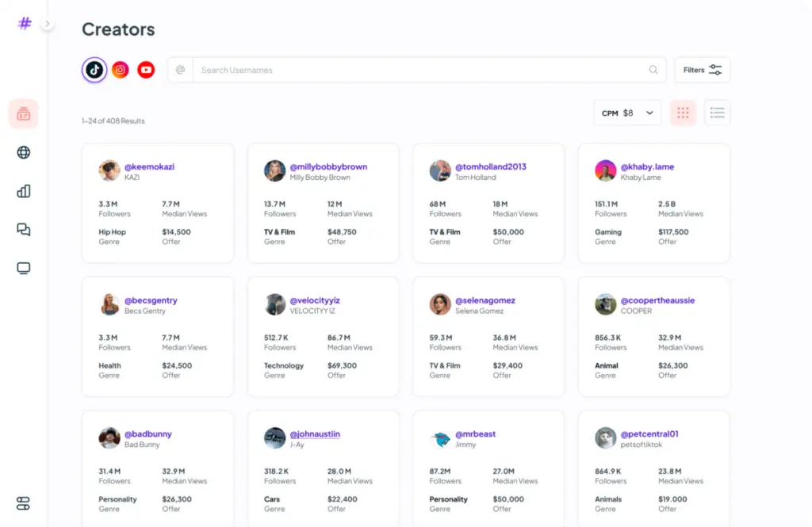812x527 pixels.
Task: Select the TikTok platform icon
Action: point(94,70)
